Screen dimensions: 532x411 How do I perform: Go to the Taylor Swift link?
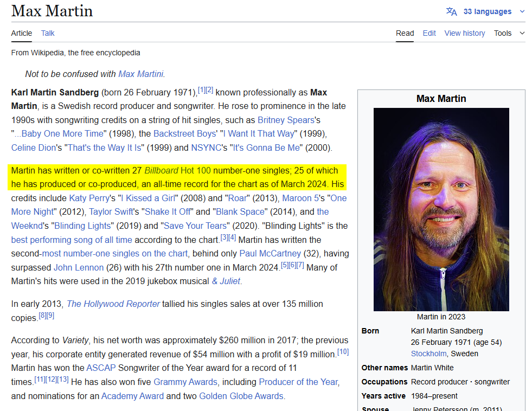[x=111, y=212]
